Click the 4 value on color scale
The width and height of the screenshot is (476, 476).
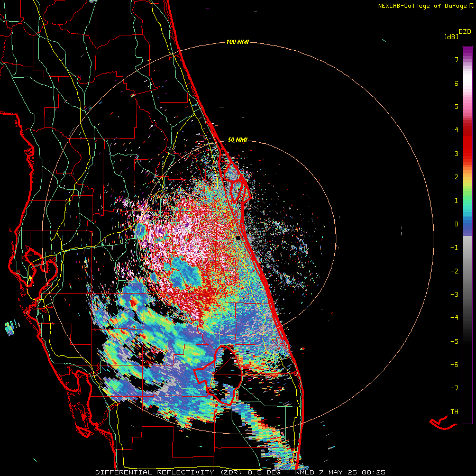click(x=456, y=130)
